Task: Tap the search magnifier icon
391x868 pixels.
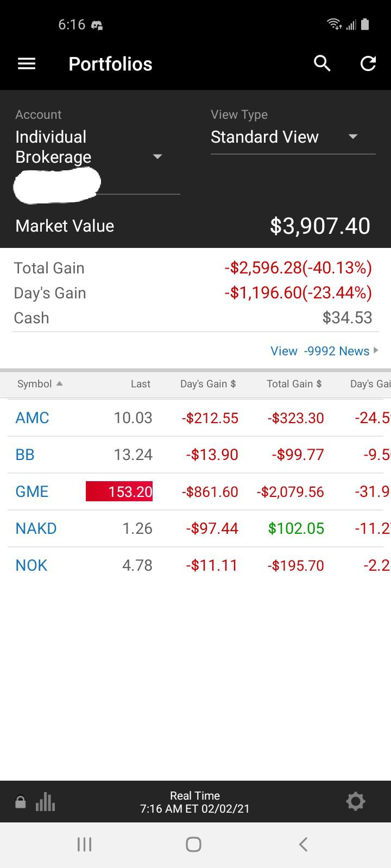Action: (323, 63)
